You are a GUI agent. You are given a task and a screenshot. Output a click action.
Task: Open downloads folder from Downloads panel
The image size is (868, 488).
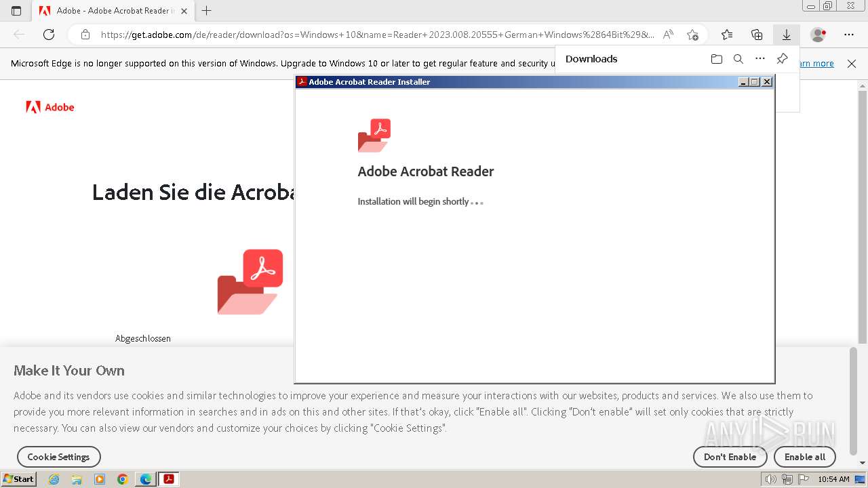pos(717,59)
